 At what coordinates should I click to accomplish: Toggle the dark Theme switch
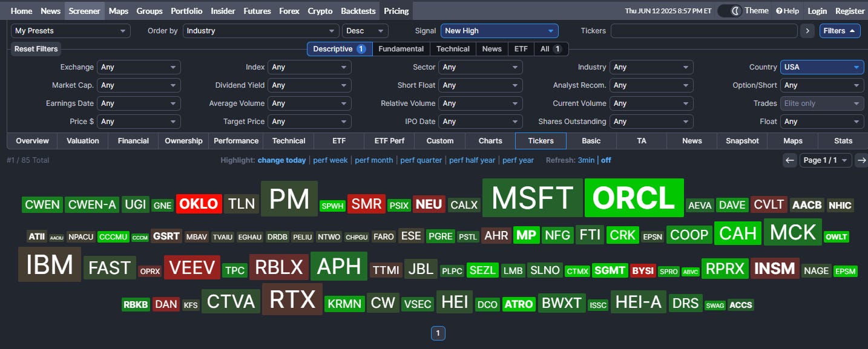coord(729,11)
